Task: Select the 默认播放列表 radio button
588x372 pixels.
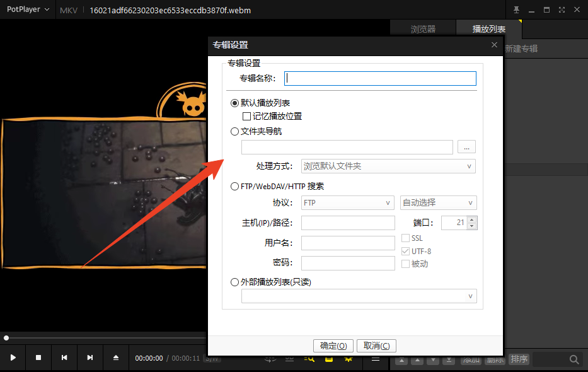Action: click(x=235, y=103)
